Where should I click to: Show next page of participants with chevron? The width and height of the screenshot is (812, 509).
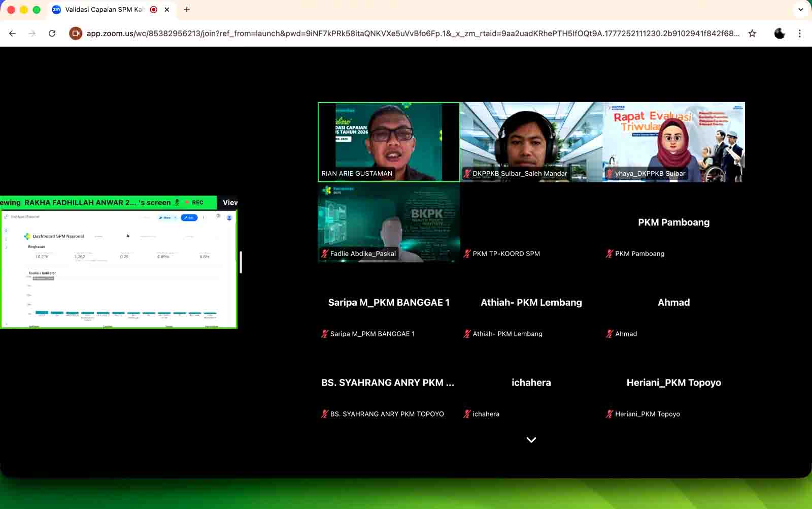tap(531, 440)
